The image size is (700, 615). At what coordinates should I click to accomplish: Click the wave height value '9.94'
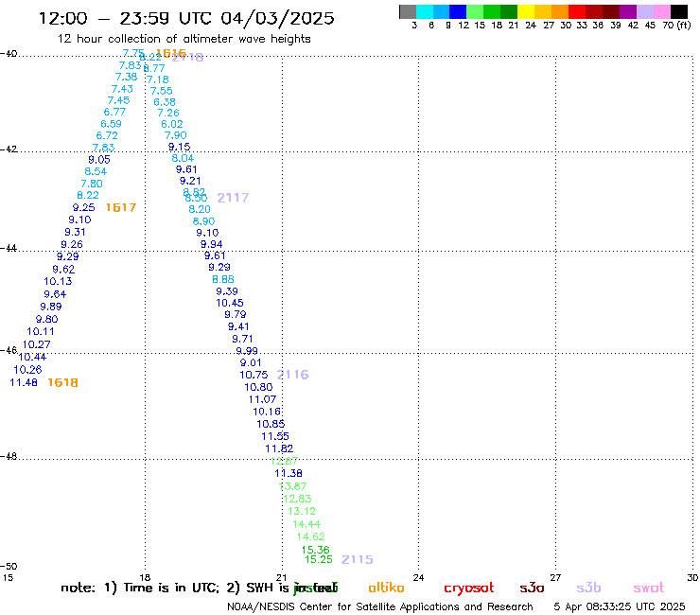[211, 244]
